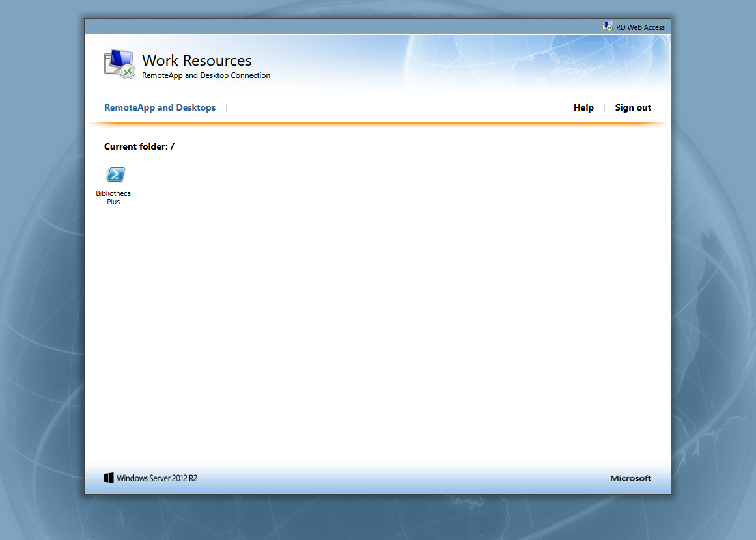
Task: Click the Windows Server 2012 R2 logo
Action: (x=150, y=478)
